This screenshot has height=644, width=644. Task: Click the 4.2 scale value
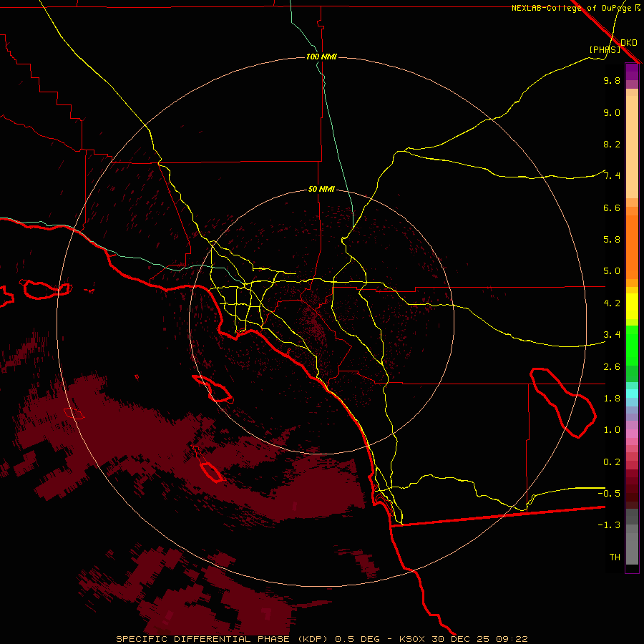[612, 303]
